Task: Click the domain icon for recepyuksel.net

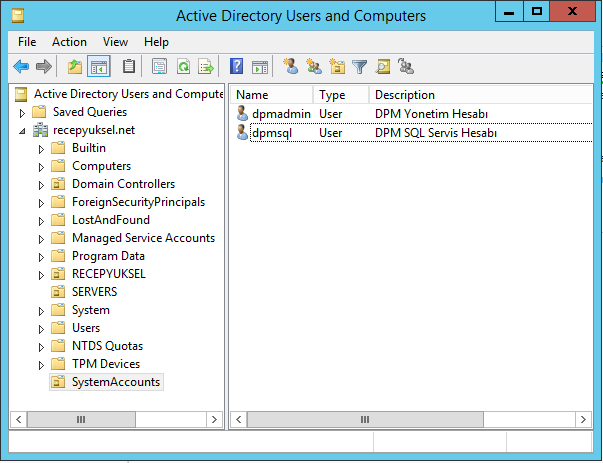Action: click(40, 130)
